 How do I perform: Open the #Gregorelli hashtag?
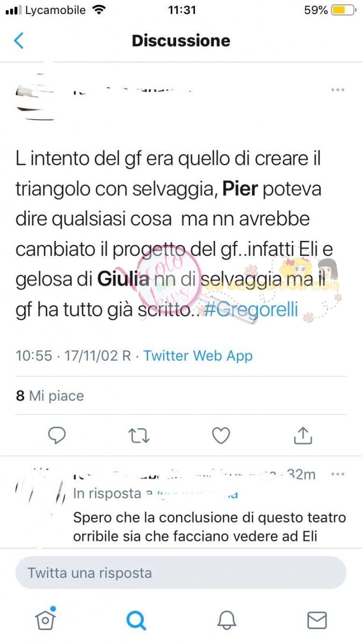point(251,310)
